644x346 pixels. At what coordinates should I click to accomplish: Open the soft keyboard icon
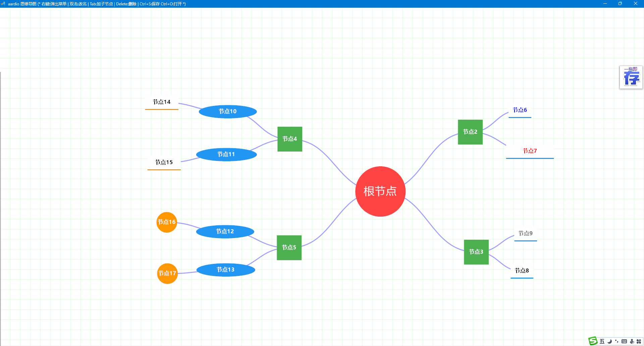pos(624,341)
